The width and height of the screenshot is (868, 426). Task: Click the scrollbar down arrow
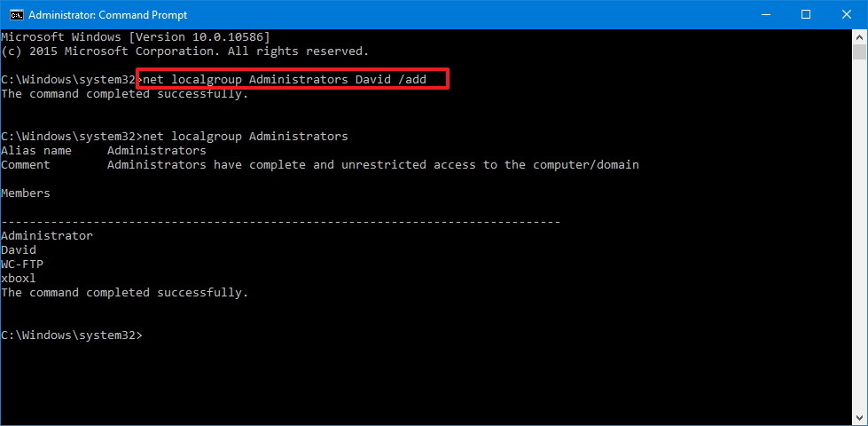(859, 418)
